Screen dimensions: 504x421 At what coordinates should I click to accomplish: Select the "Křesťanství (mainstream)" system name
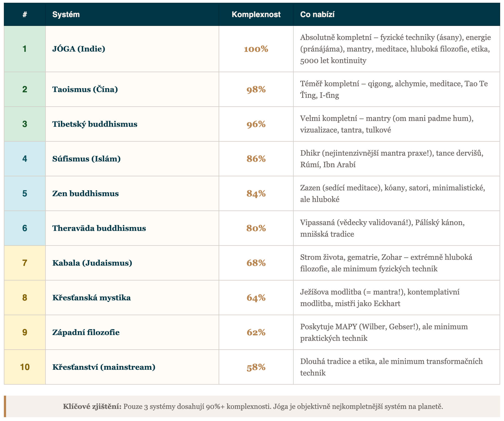(x=104, y=367)
